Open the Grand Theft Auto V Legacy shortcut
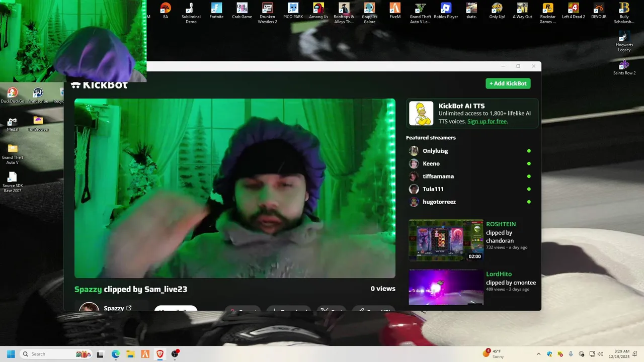 (x=420, y=13)
